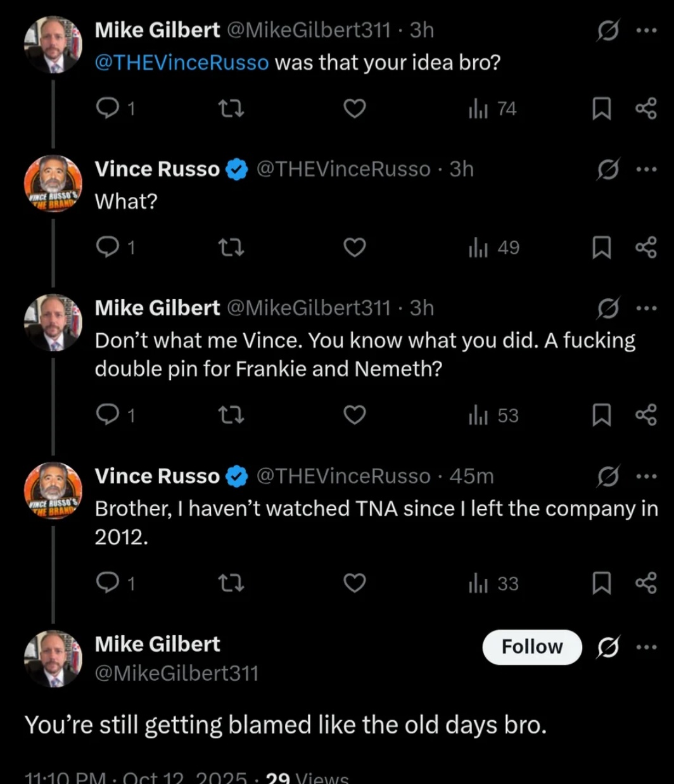Like Vince Russo's 'What?' tweet
This screenshot has width=674, height=784.
354,248
